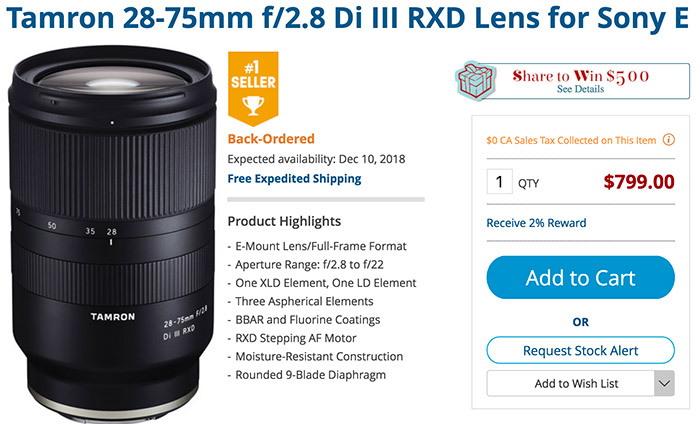Viewport: 700px width, 424px height.
Task: Click the $799.00 price
Action: point(639,182)
